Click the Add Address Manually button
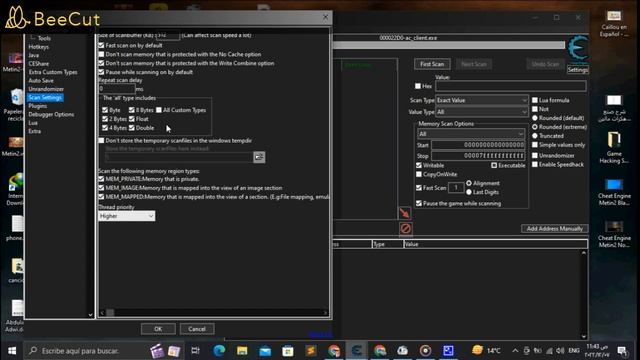Viewport: 640px width, 360px height. coord(554,229)
